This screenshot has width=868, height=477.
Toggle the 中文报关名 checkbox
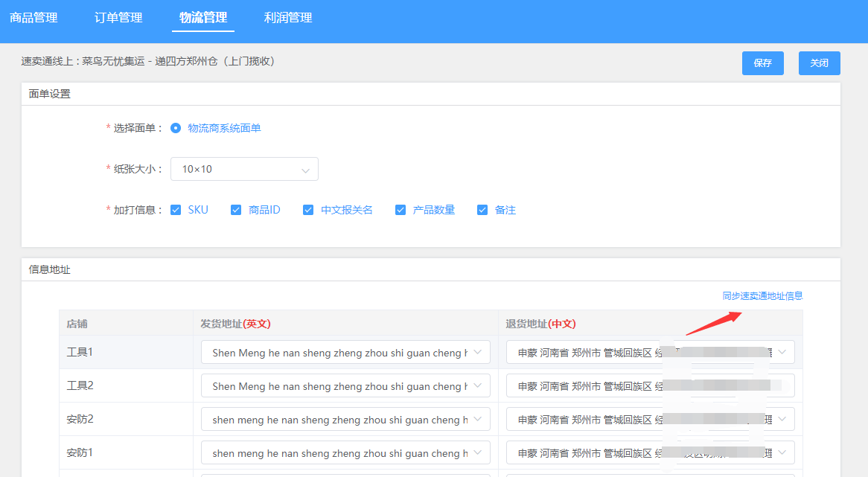coord(308,210)
